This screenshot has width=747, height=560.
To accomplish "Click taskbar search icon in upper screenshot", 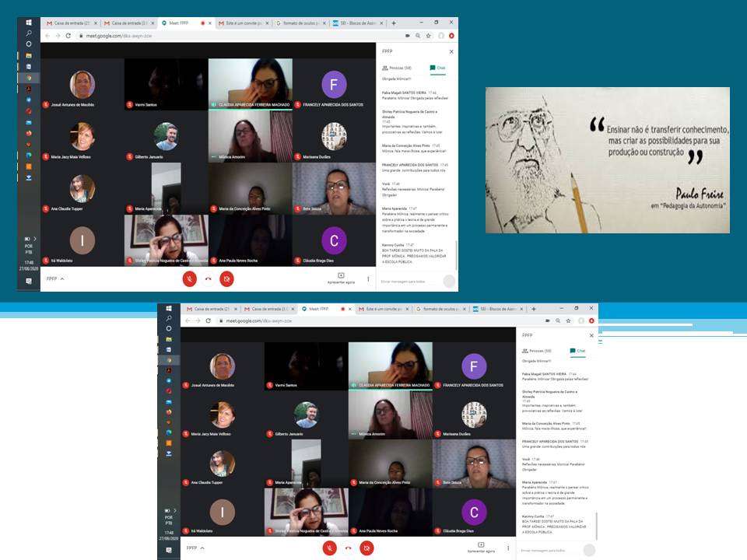I will [x=29, y=33].
